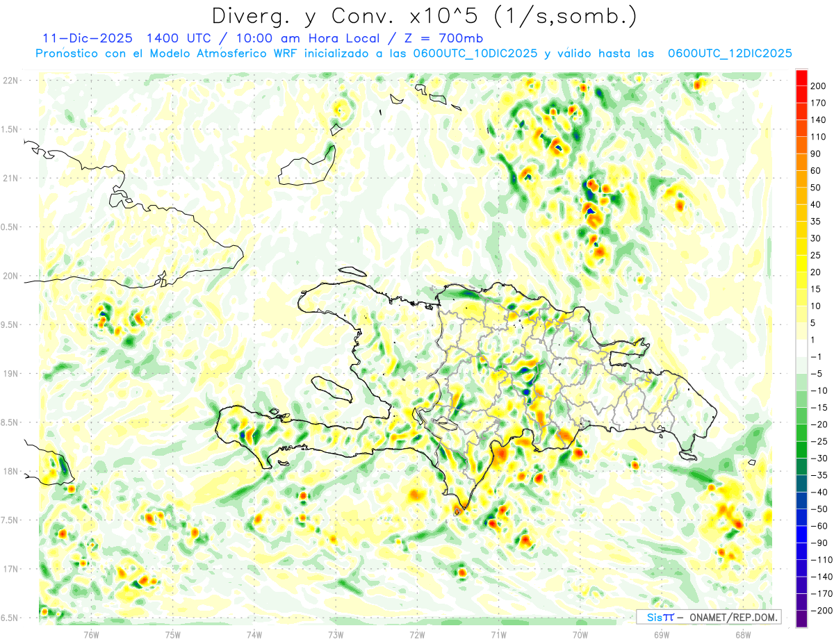Click the positive '110' colorbar label

(819, 137)
